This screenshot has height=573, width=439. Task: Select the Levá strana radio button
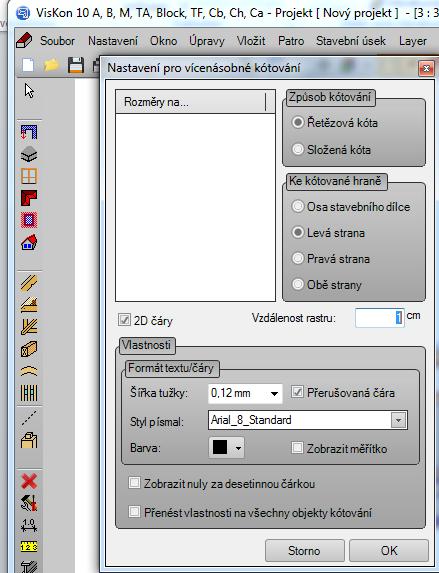coord(298,232)
